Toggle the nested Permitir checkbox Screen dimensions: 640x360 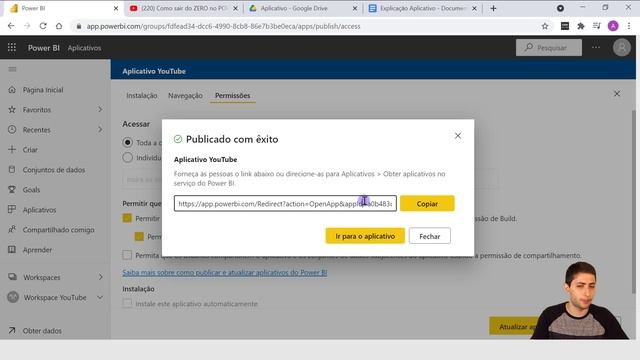pos(139,236)
